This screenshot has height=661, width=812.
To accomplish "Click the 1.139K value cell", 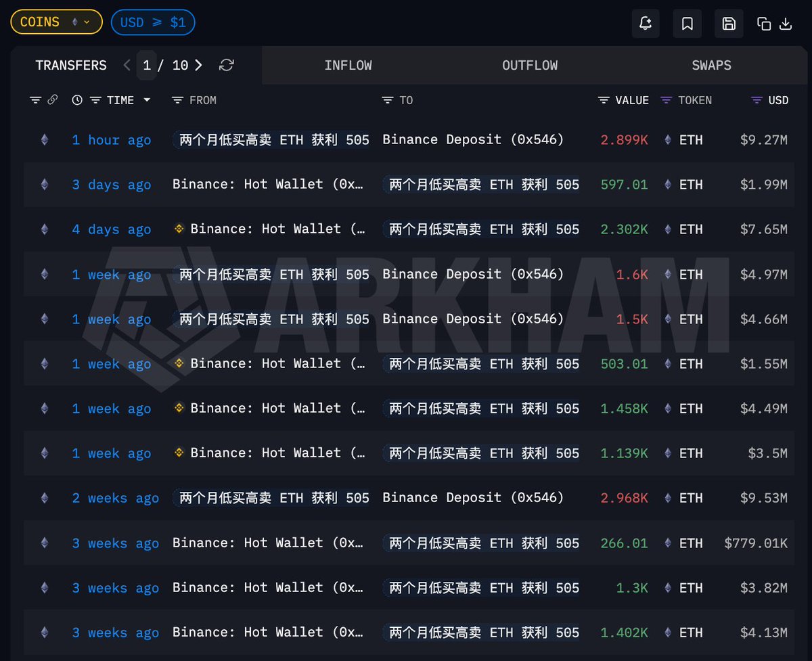I will (624, 453).
